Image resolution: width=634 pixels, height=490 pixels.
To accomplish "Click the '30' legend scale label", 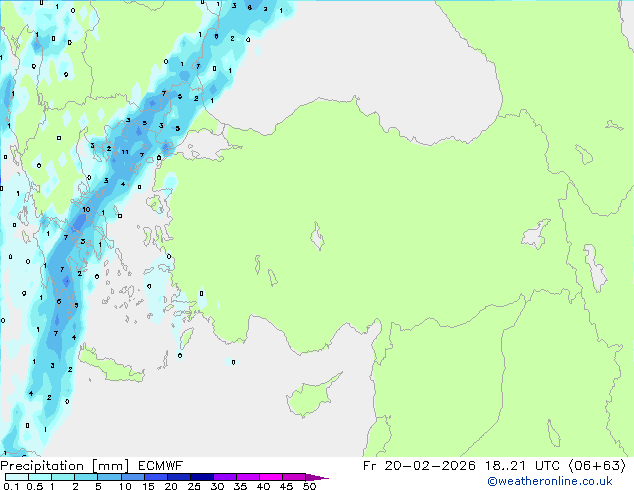I will pyautogui.click(x=217, y=486).
